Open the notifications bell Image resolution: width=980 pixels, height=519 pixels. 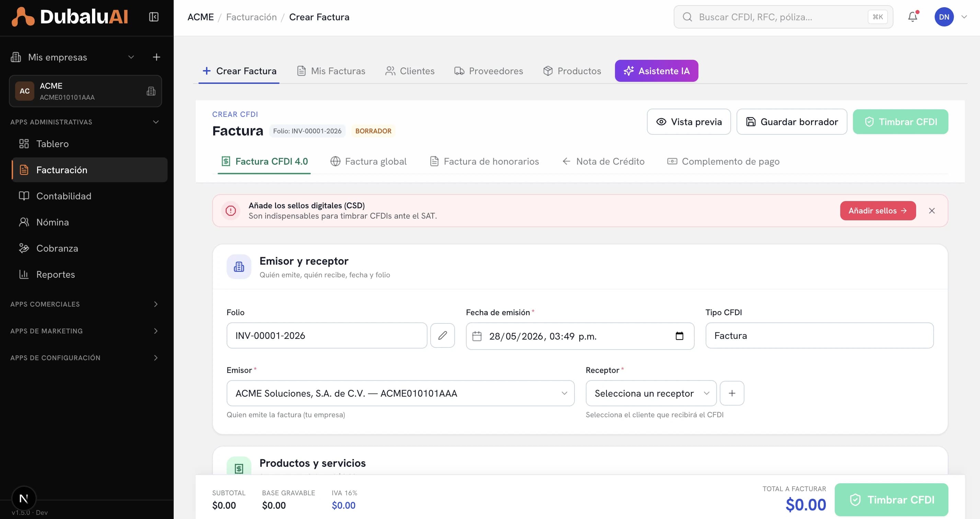click(x=913, y=17)
